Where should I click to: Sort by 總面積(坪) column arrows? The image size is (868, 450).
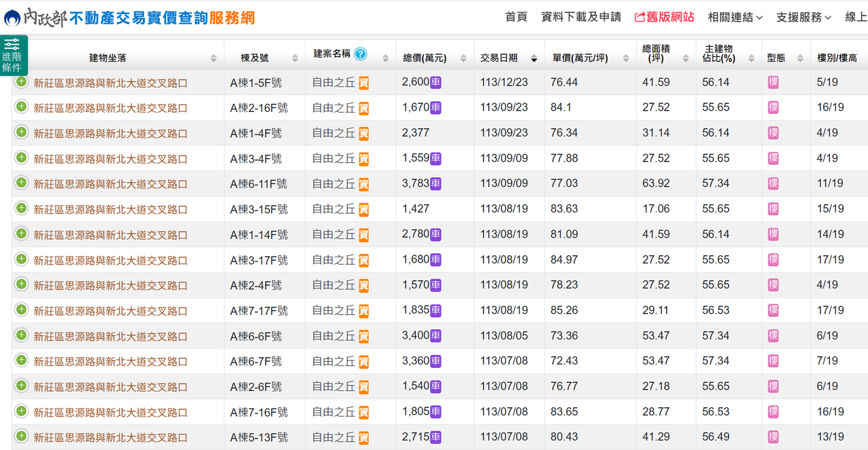(686, 58)
